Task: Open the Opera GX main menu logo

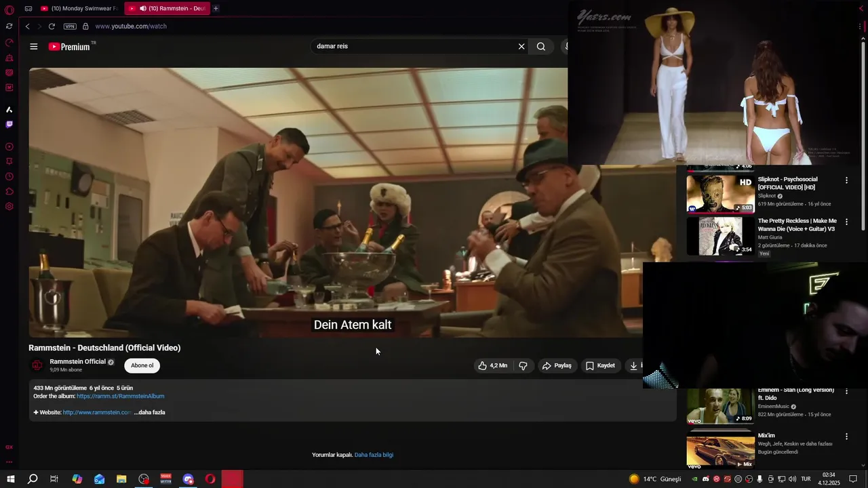Action: point(9,9)
